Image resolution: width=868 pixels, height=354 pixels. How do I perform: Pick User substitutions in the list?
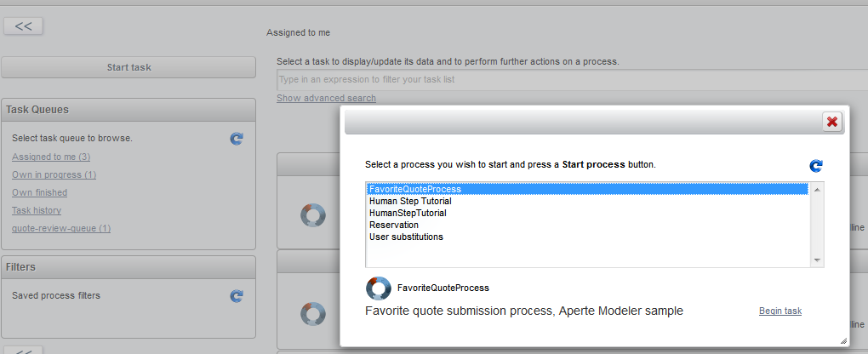click(x=406, y=237)
